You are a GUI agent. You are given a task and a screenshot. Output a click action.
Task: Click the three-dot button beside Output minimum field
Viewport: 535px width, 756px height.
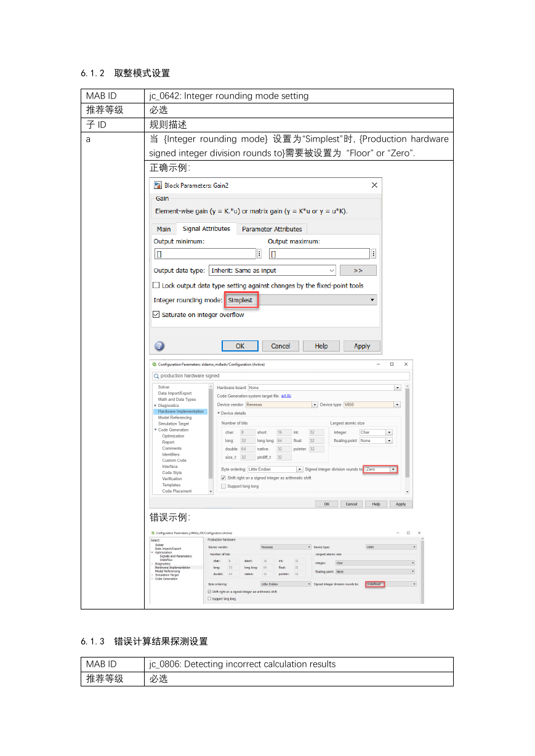[x=259, y=254]
